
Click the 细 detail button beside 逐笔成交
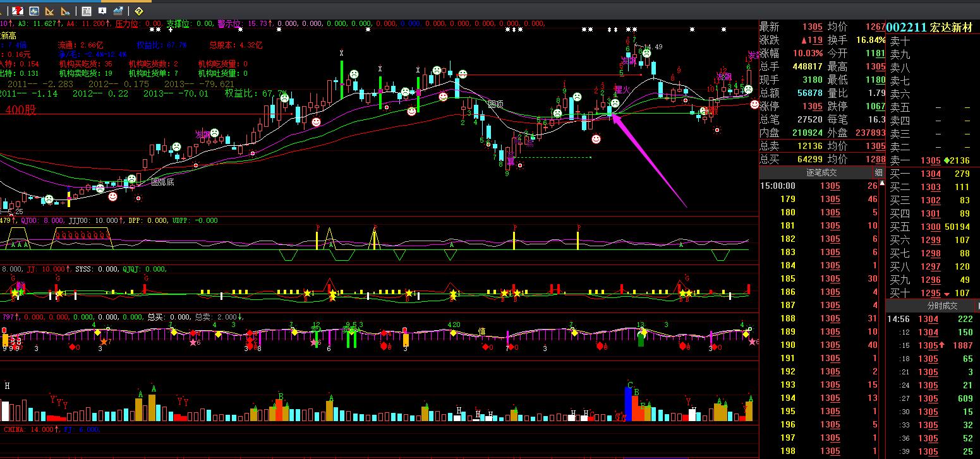click(x=879, y=172)
